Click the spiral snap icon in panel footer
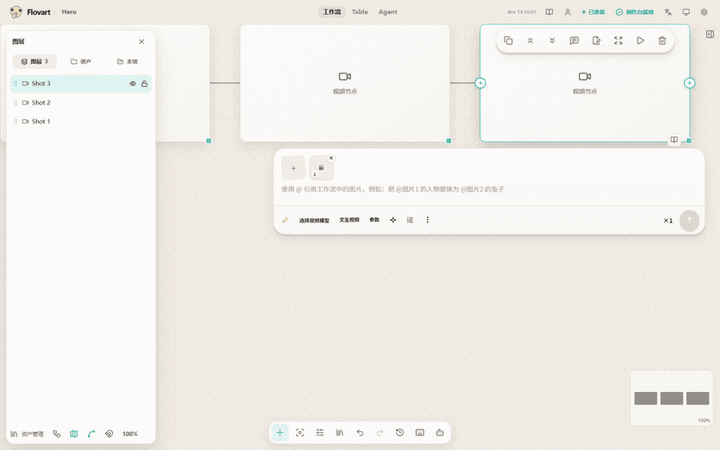The image size is (720, 450). tap(109, 434)
